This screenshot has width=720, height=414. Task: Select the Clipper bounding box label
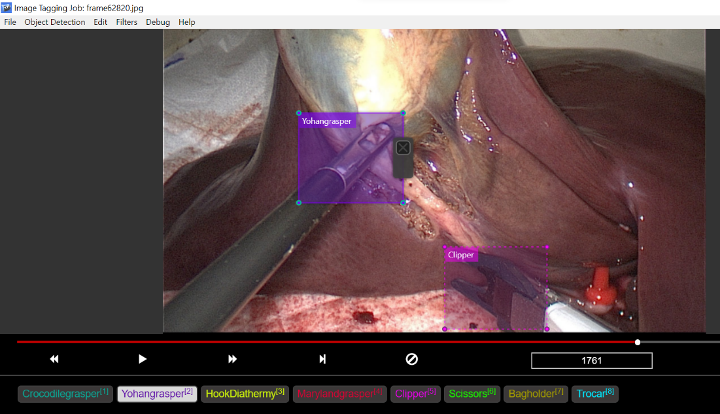pyautogui.click(x=461, y=255)
